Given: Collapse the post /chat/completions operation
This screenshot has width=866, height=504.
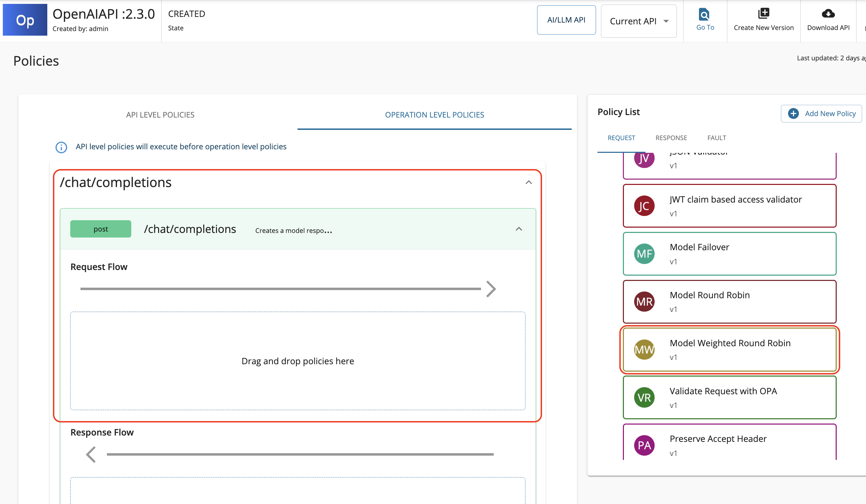Looking at the screenshot, I should click(518, 229).
